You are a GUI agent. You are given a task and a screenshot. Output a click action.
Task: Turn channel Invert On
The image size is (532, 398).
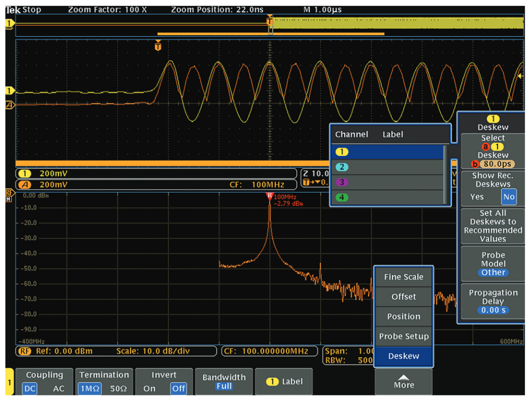(149, 389)
